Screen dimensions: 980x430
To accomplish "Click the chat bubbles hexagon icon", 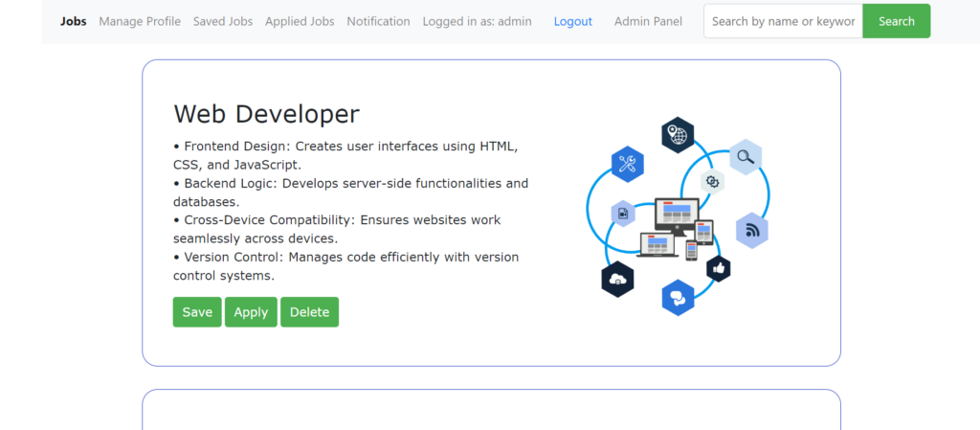I will click(679, 298).
